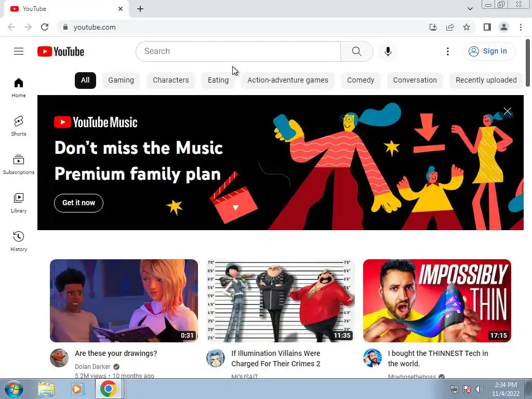This screenshot has width=532, height=399.
Task: Open Shorts from sidebar
Action: (x=19, y=126)
